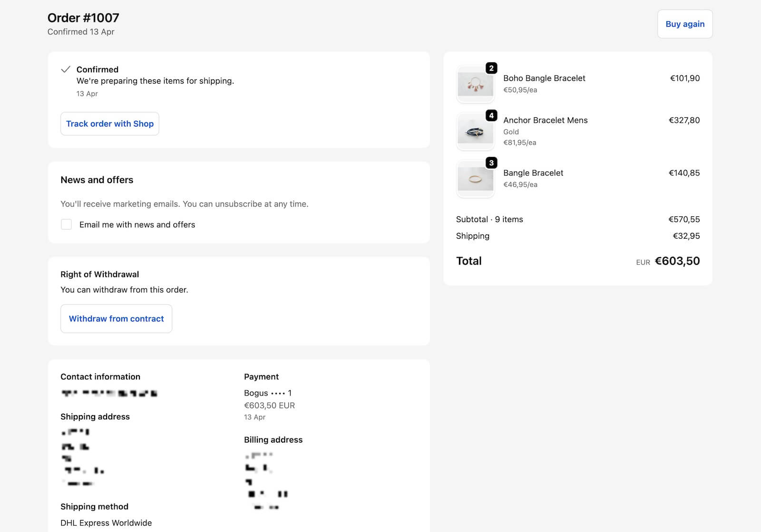Screen dimensions: 761x532
Task: Select the Total amount €603,50
Action: click(x=677, y=261)
